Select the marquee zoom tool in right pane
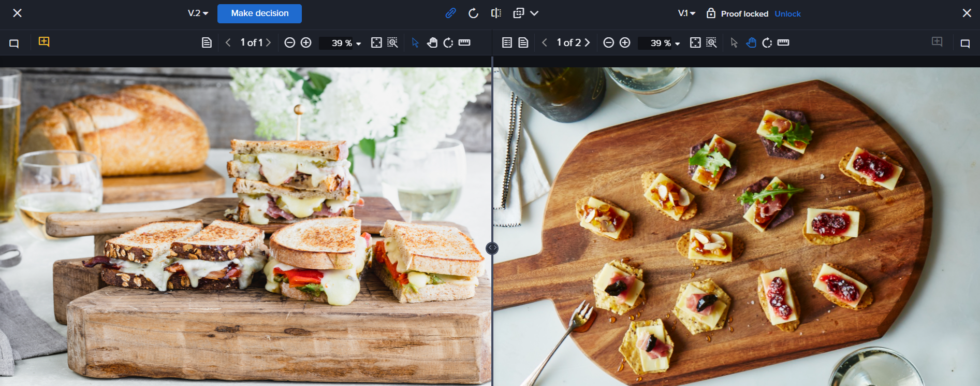This screenshot has width=980, height=386. coord(711,42)
